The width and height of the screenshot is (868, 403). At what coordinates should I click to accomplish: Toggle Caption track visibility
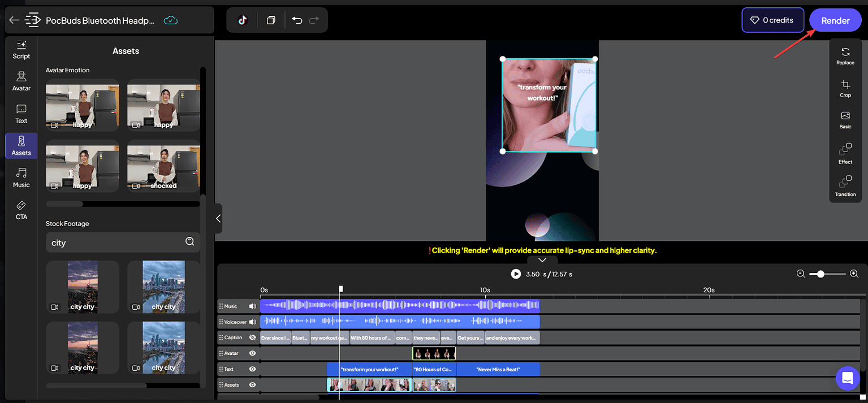tap(252, 337)
